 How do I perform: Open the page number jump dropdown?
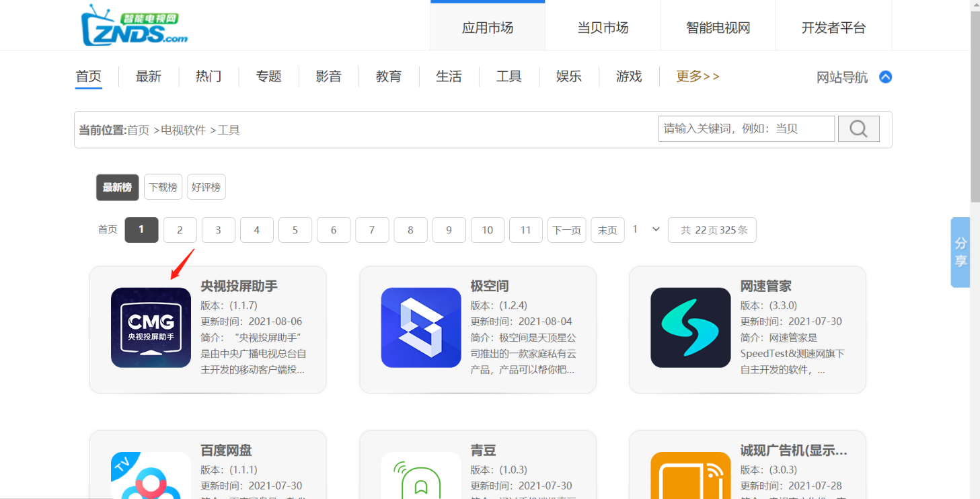click(x=646, y=229)
